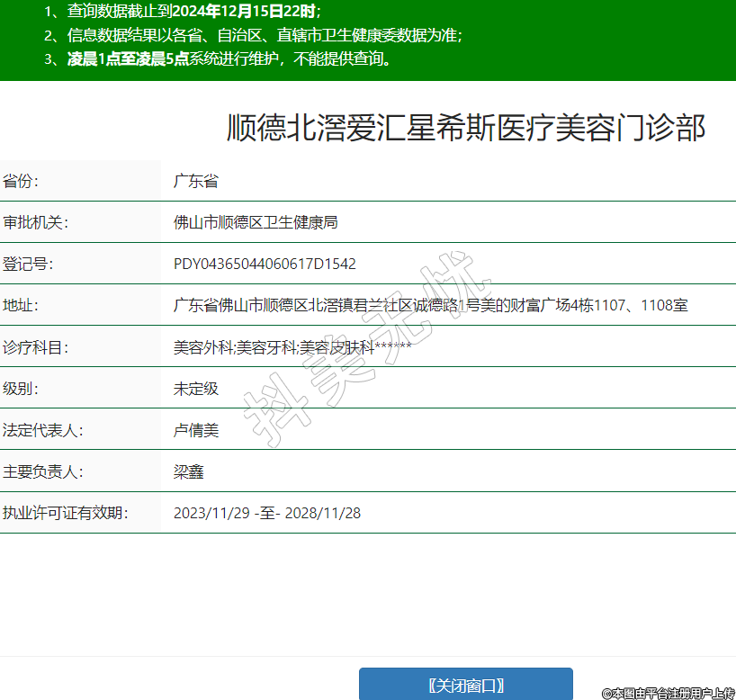
Task: Select the 执业许可证有效期 field label
Action: [66, 513]
